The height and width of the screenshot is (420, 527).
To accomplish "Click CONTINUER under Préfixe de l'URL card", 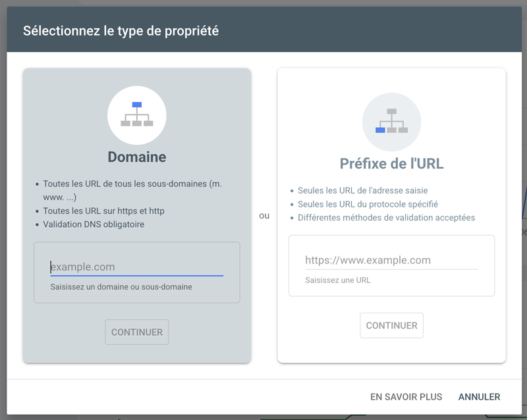I will 391,325.
